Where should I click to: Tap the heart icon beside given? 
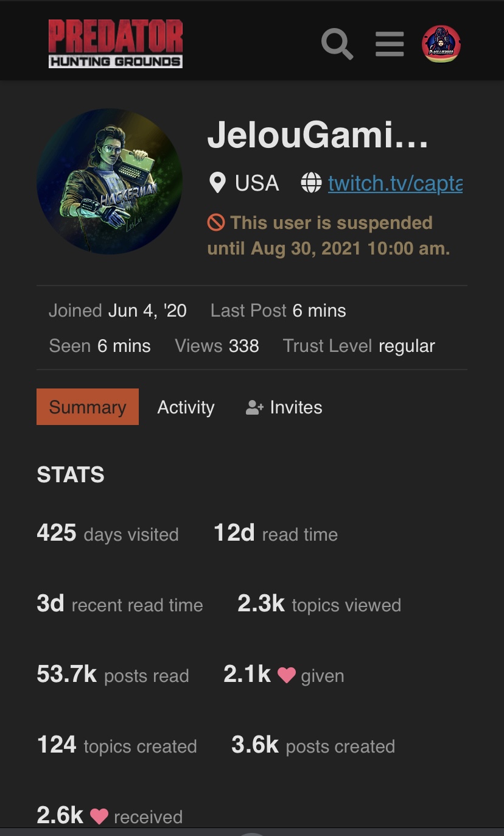click(286, 675)
